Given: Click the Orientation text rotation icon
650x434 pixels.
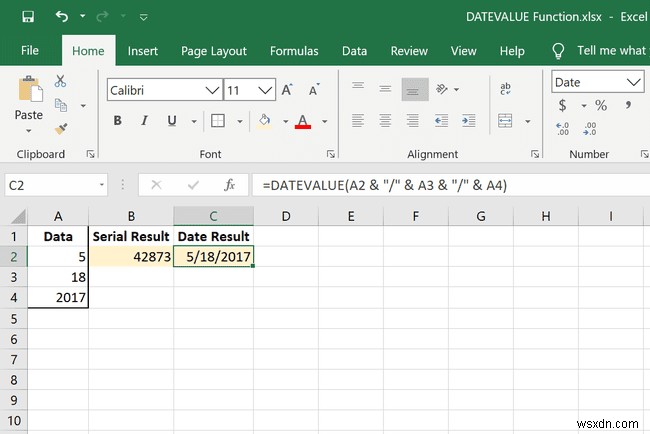Looking at the screenshot, I should pyautogui.click(x=442, y=89).
